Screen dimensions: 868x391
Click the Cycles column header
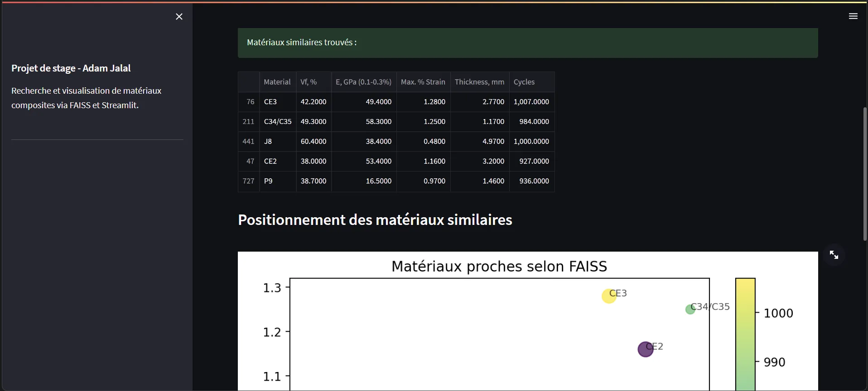point(532,82)
